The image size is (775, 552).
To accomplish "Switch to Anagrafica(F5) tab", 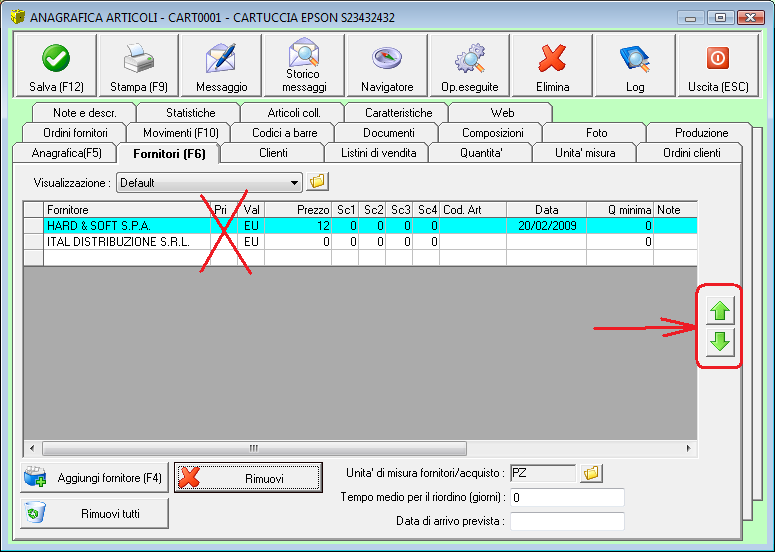I will 66,153.
